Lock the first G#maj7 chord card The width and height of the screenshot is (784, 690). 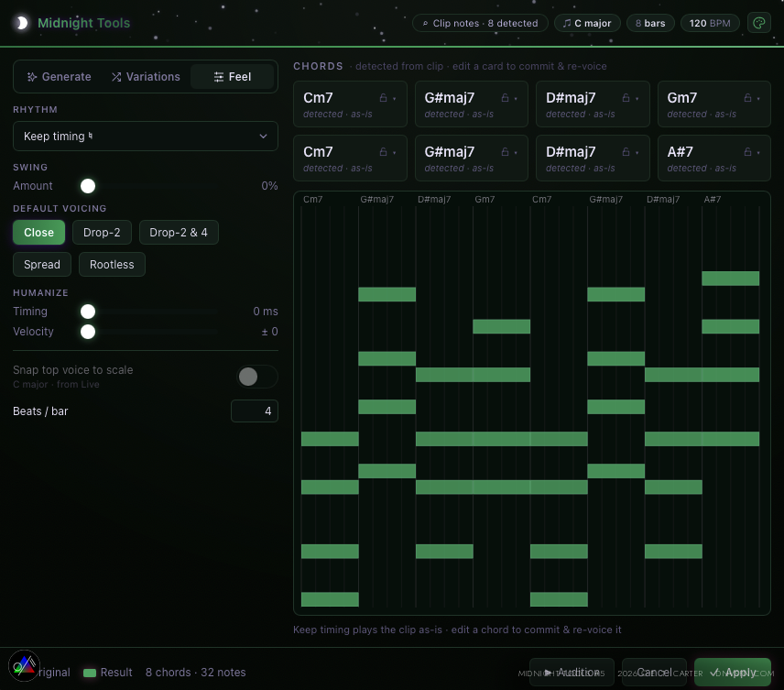pos(505,98)
